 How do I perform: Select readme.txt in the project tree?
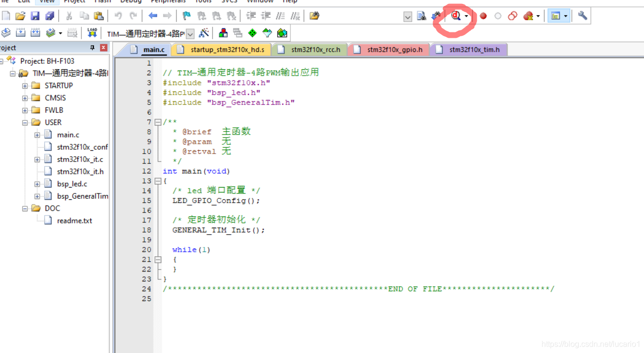click(74, 220)
